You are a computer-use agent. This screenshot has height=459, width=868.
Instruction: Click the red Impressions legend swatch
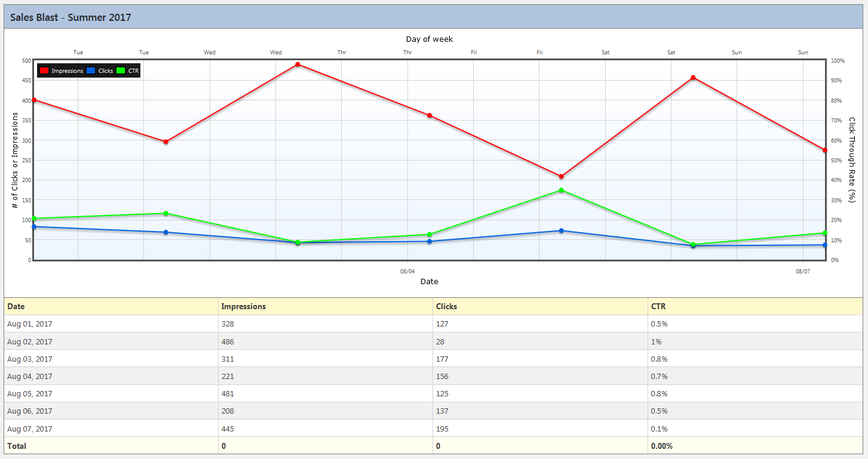point(44,70)
